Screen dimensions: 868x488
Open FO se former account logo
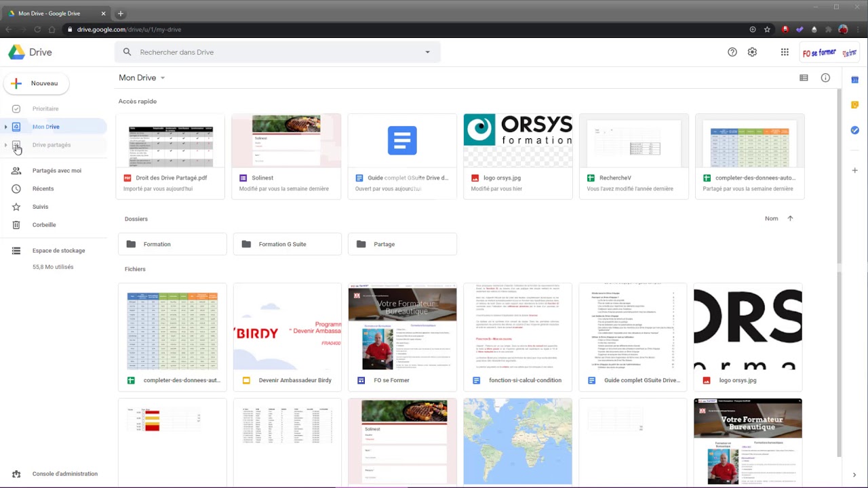coord(829,52)
